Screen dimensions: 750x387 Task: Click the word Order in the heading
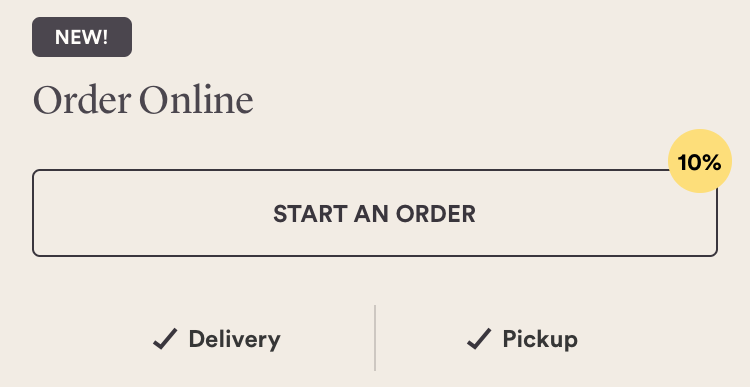81,100
